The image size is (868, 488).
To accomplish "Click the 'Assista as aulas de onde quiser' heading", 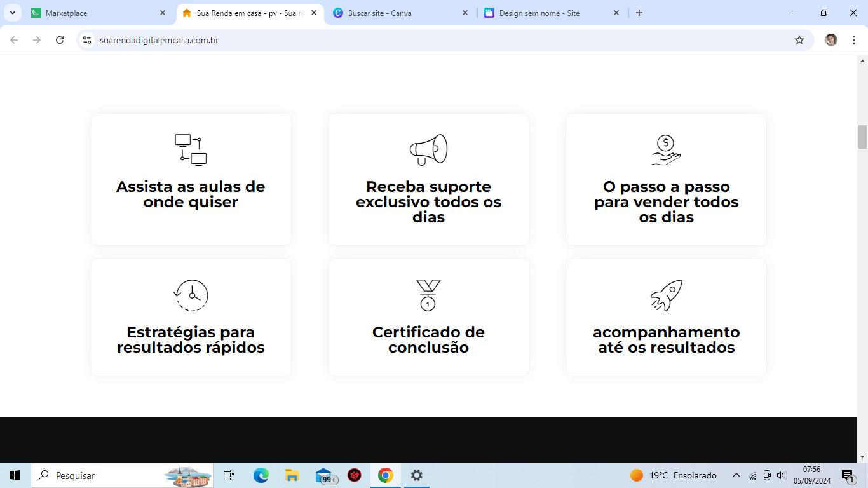I will coord(191,194).
